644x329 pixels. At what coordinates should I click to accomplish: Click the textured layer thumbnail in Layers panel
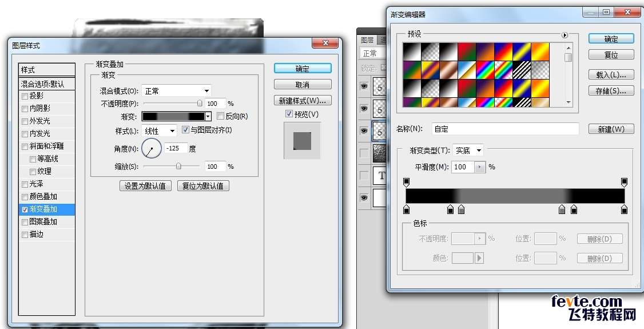click(380, 153)
